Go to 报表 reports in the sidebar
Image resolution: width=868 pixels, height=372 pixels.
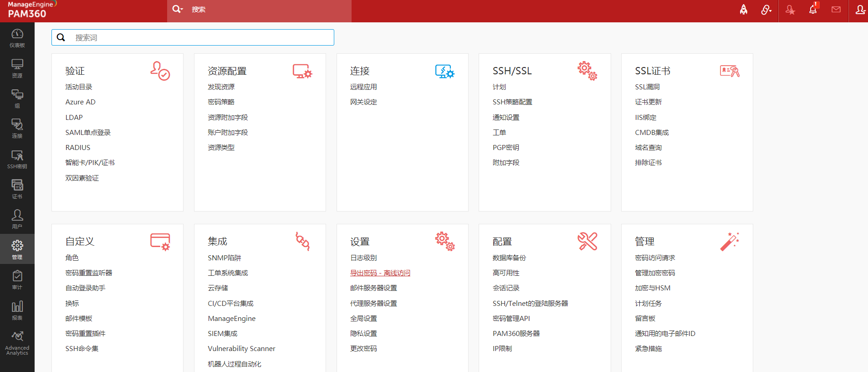[x=17, y=310]
